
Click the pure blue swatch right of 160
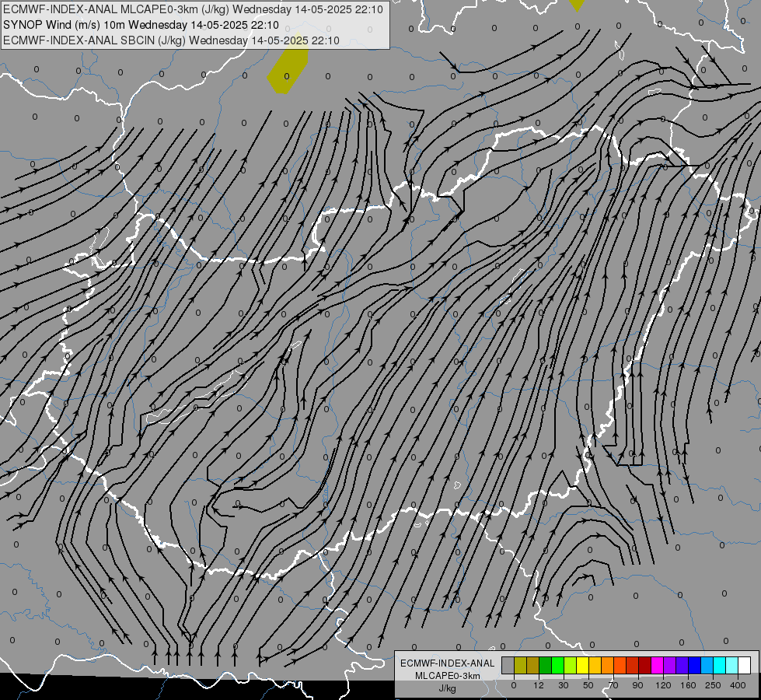[x=694, y=666]
